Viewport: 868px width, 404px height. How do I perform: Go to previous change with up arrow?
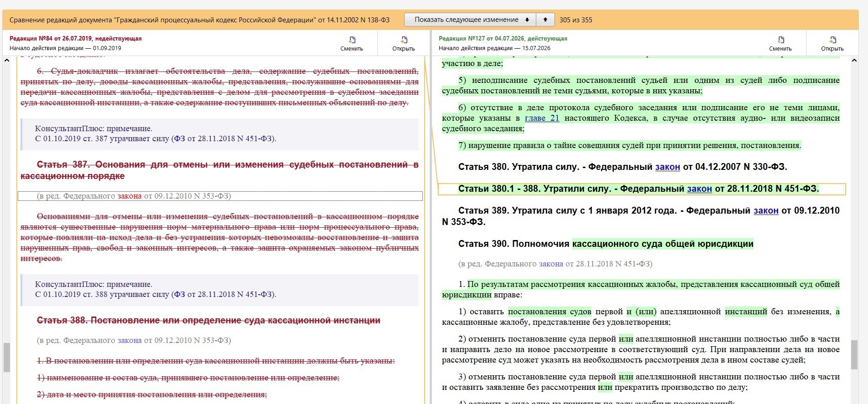click(545, 20)
